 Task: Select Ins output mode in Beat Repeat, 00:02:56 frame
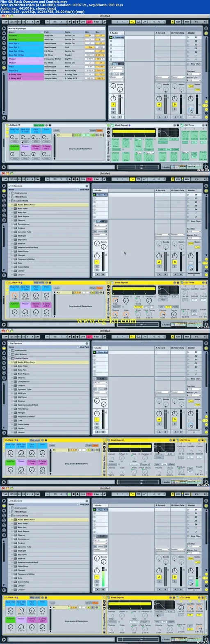[x=169, y=307]
